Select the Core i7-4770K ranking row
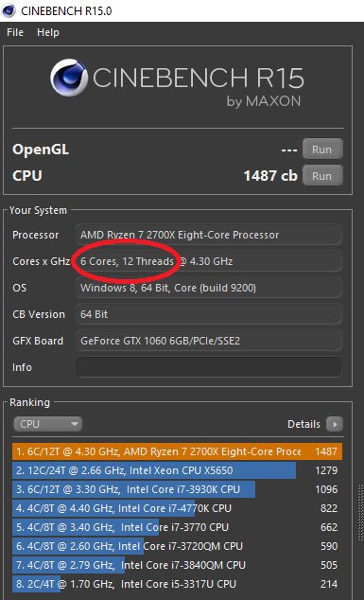The image size is (364, 600). coord(177,508)
